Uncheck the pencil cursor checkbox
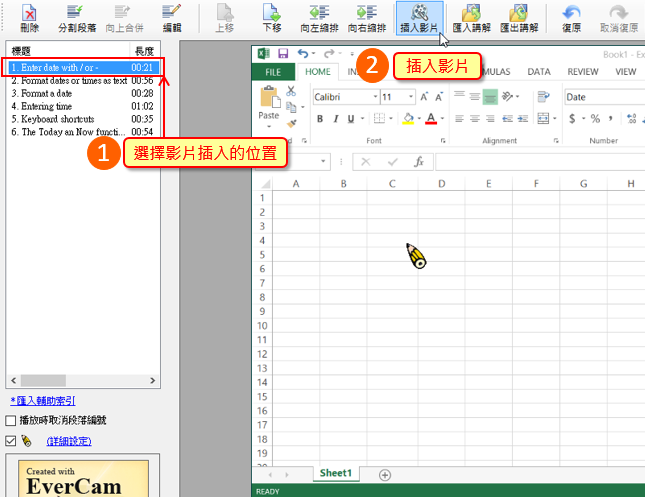 [x=11, y=441]
